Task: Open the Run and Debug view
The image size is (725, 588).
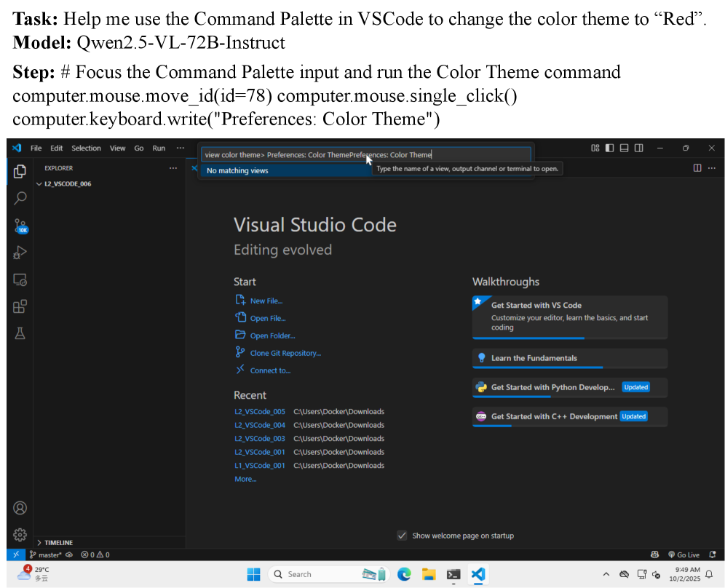Action: tap(20, 253)
